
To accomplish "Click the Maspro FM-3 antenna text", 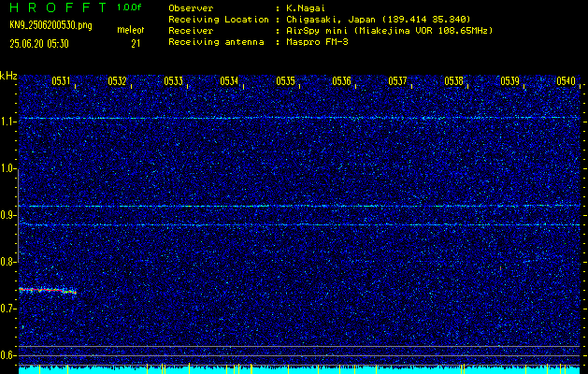I will point(317,42).
